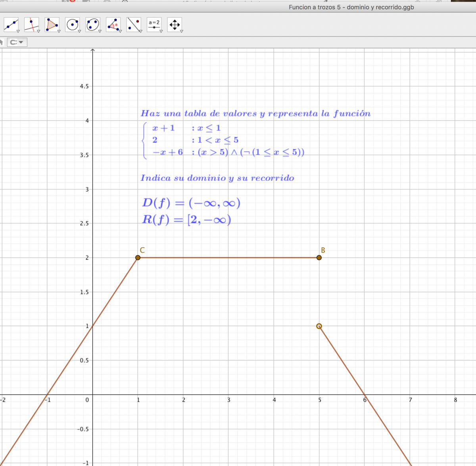Activate the Ellipse tool
Viewport: 476px width, 466px height.
click(x=92, y=25)
